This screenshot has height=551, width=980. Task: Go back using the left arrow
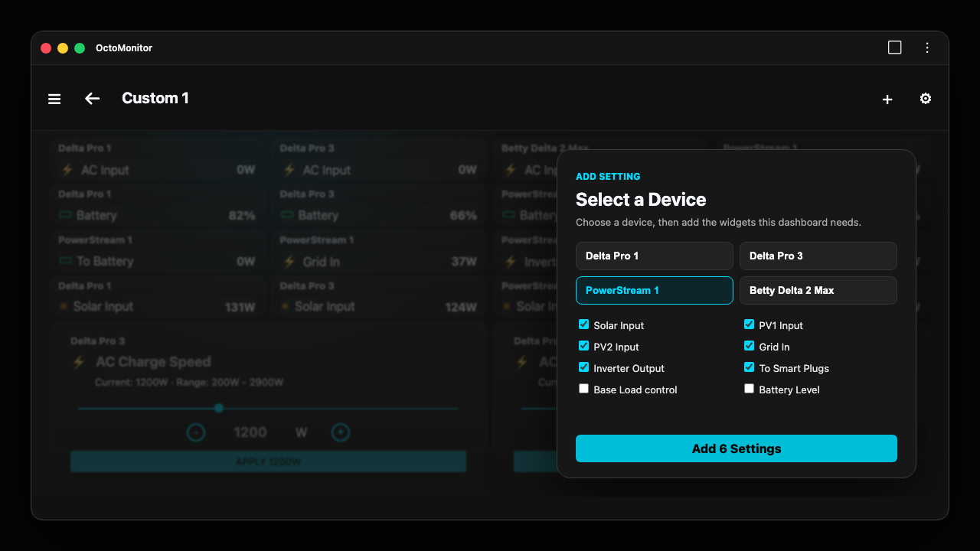[93, 99]
